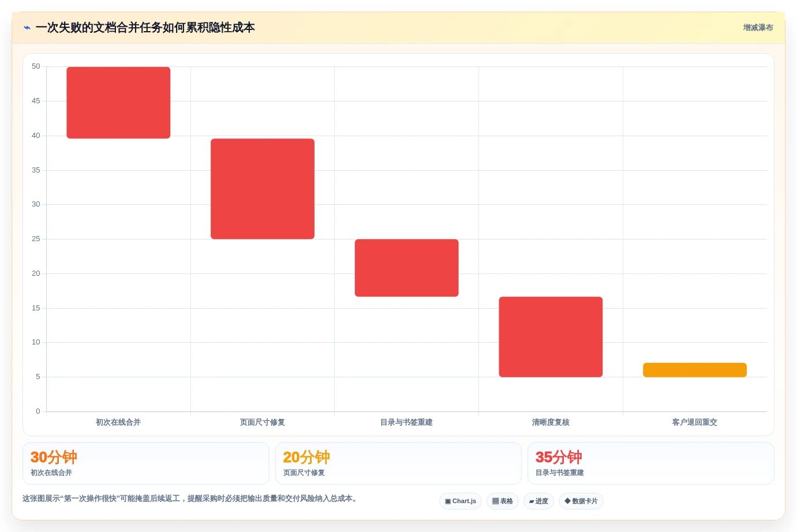Screen dimensions: 797x532
Task: Click the orange bar for 客户退回重交
Action: (x=695, y=370)
